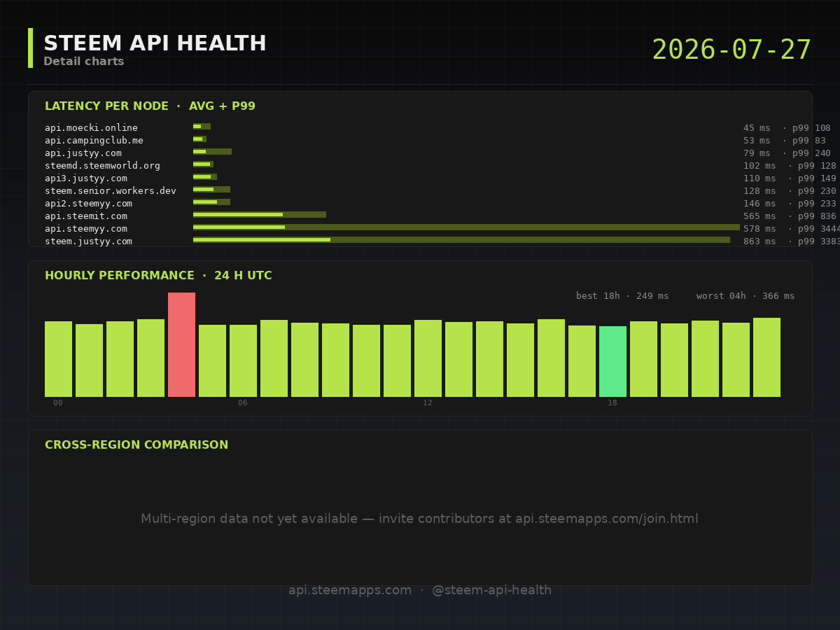Click the 565 ms p99 836 value
Screen dimensions: 840x630
pos(790,216)
